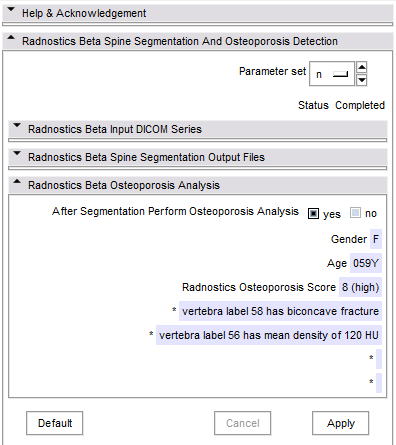The image size is (396, 445).
Task: Click the Apply button
Action: coord(340,423)
